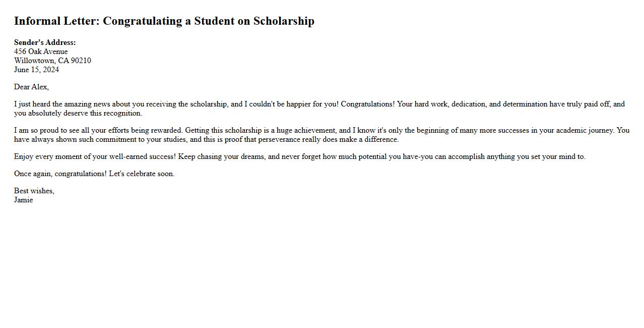This screenshot has height=328, width=644.
Task: Click the line Once again, congratulations!
Action: click(60, 174)
